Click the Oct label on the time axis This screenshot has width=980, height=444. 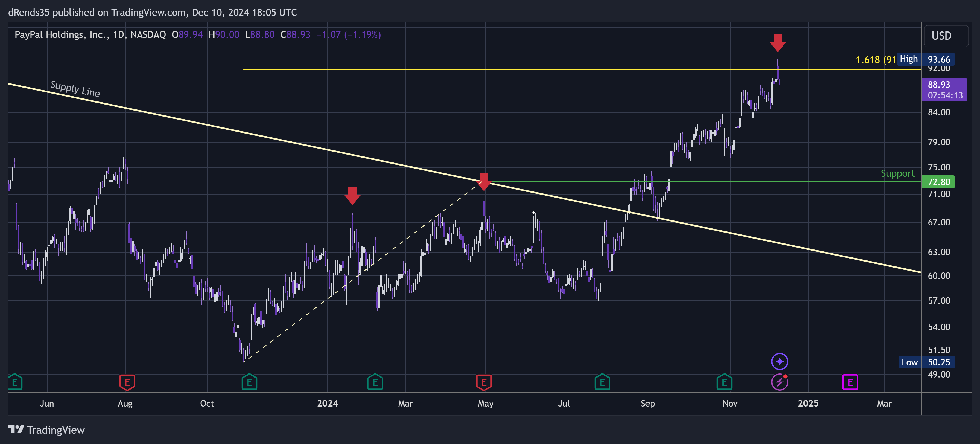point(207,403)
